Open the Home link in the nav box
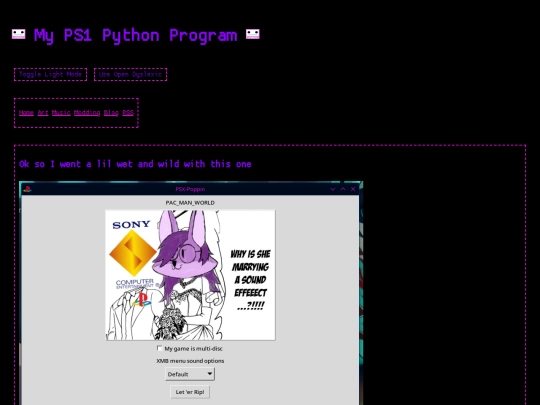 click(x=26, y=113)
